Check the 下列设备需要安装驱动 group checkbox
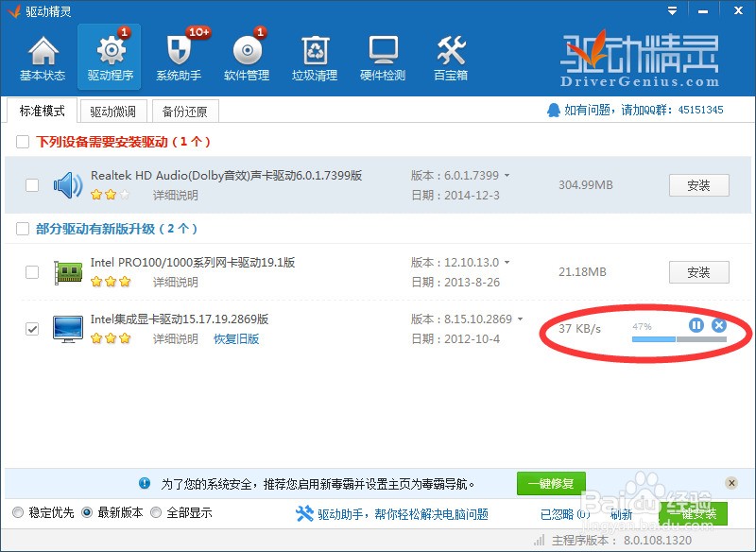Image resolution: width=756 pixels, height=552 pixels. click(x=23, y=142)
